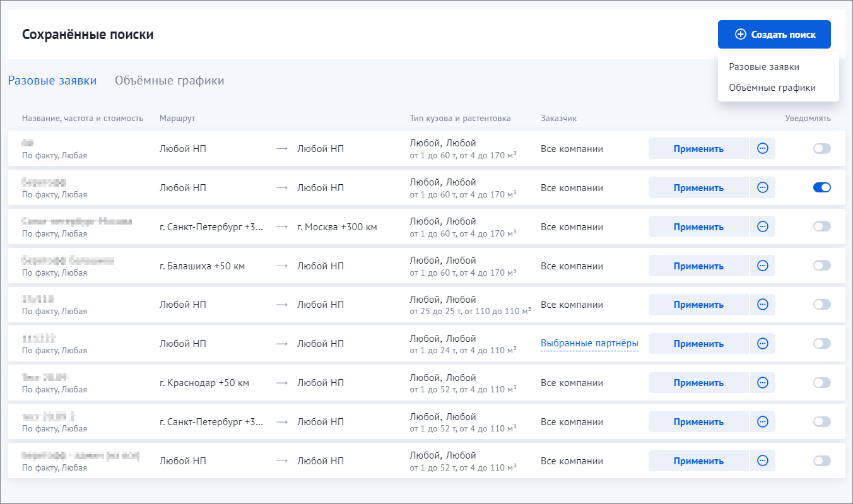Switch to the Разовые заявки tab
Image resolution: width=853 pixels, height=504 pixels.
coord(52,81)
